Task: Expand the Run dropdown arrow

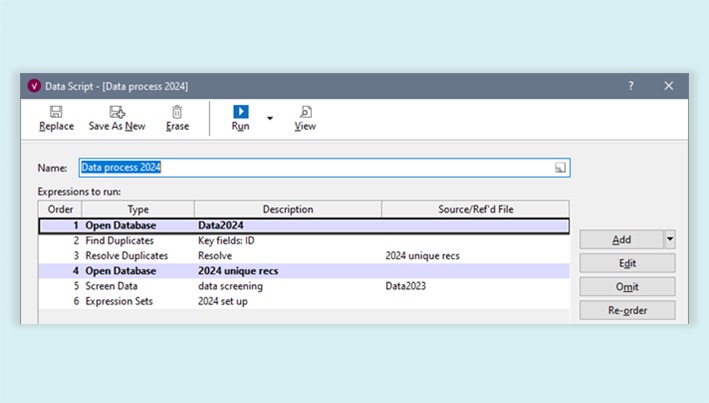Action: (269, 118)
